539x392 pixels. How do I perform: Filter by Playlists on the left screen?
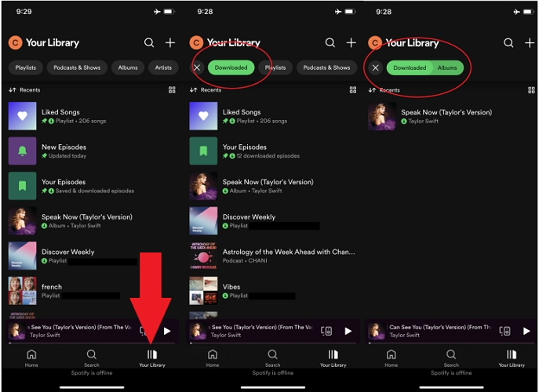[x=25, y=67]
